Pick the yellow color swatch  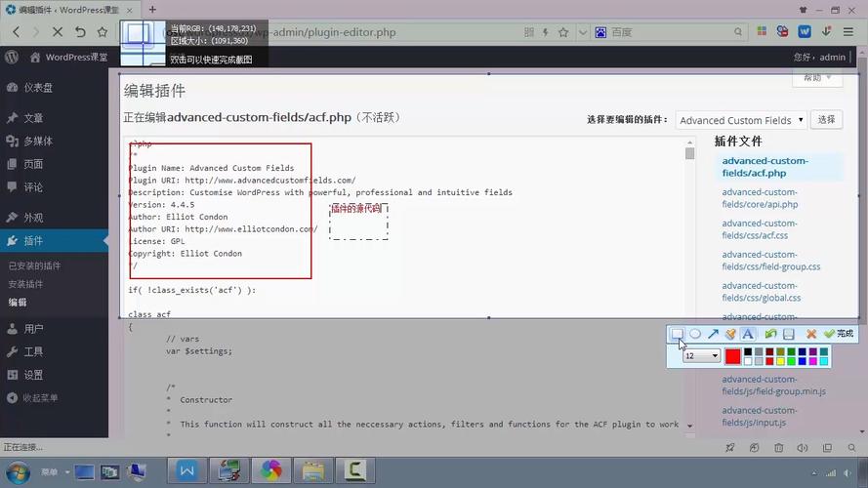pos(780,361)
